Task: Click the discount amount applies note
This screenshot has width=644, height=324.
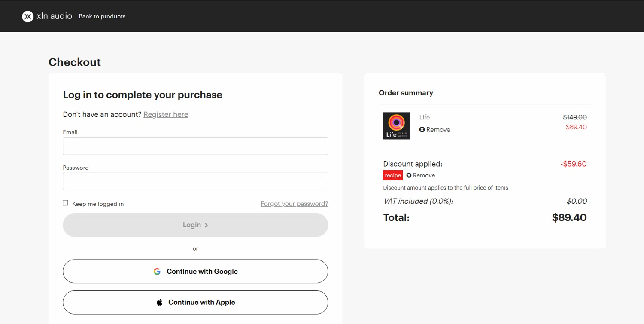Action: click(x=446, y=188)
